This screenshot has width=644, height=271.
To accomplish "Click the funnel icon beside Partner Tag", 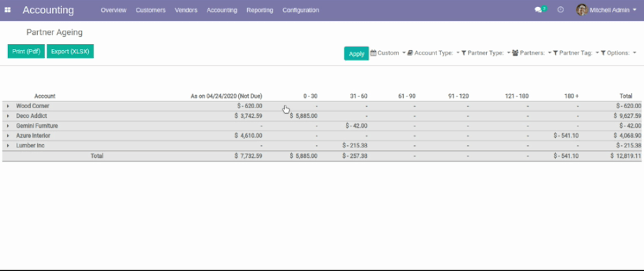I will point(555,53).
